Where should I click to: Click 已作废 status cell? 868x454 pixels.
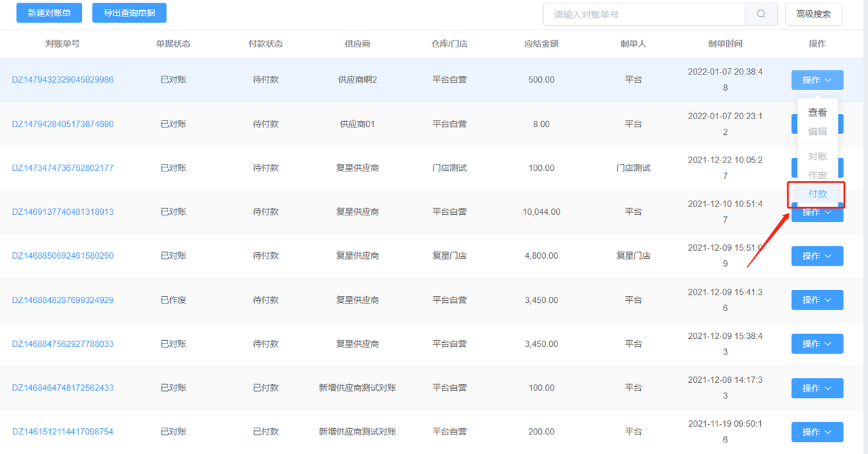click(x=173, y=300)
